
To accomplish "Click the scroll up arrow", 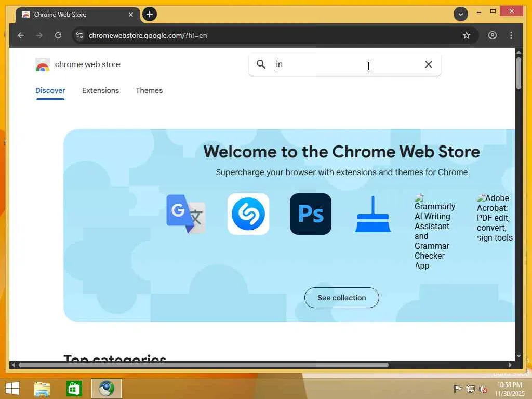I will [x=518, y=52].
